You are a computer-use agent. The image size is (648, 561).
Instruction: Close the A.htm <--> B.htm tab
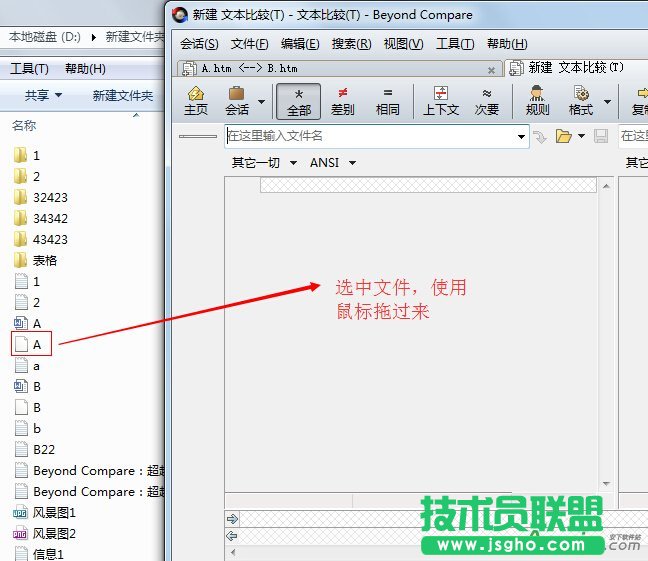click(491, 70)
